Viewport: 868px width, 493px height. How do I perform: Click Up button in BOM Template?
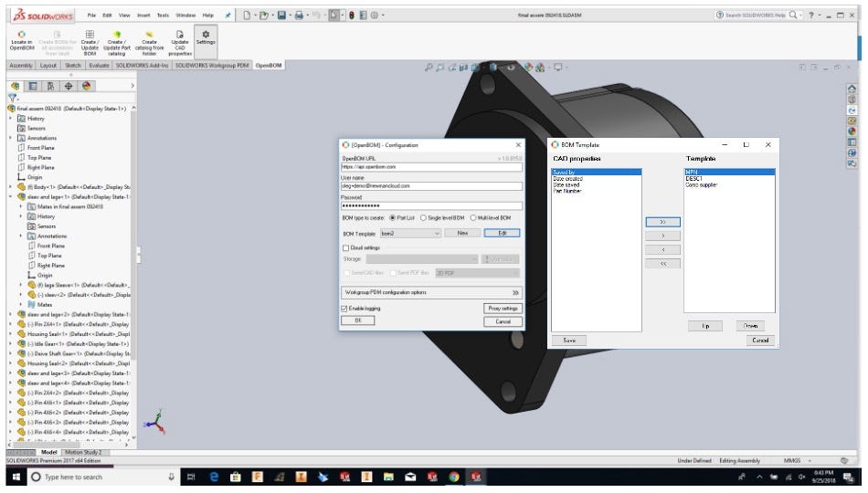tap(705, 326)
